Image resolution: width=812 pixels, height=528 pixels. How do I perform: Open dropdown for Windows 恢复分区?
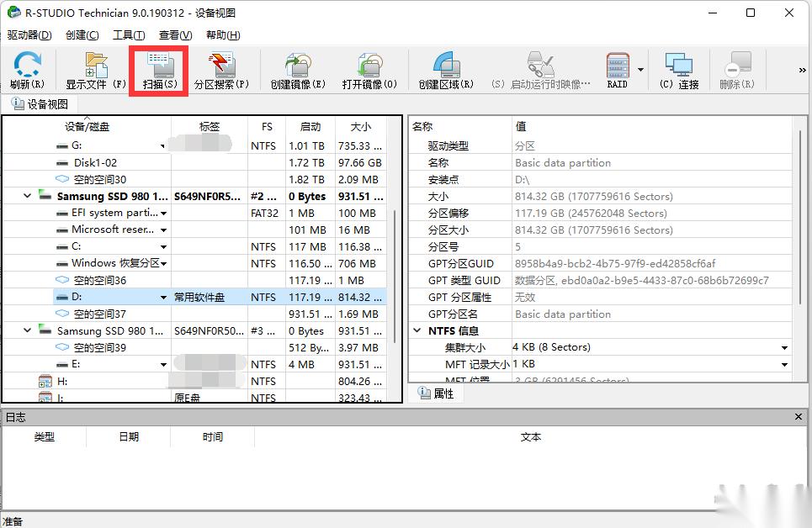point(163,263)
